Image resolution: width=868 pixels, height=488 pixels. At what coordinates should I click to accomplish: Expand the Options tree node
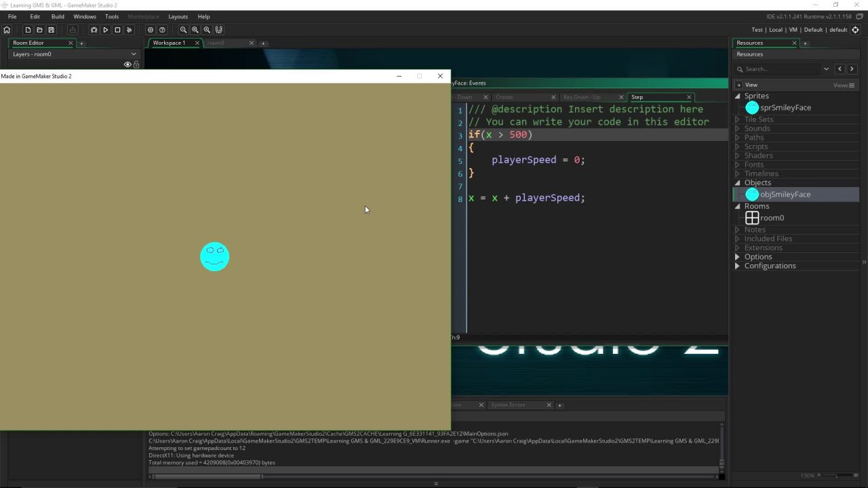[738, 257]
